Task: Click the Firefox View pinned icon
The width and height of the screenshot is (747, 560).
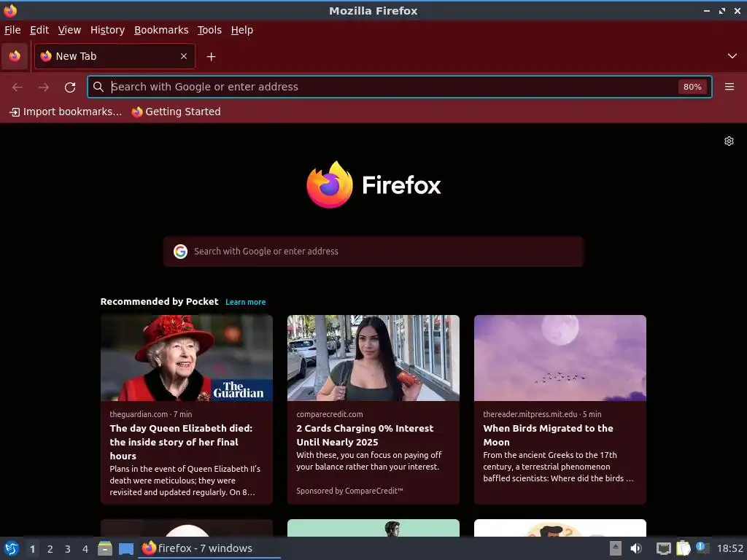Action: point(15,56)
